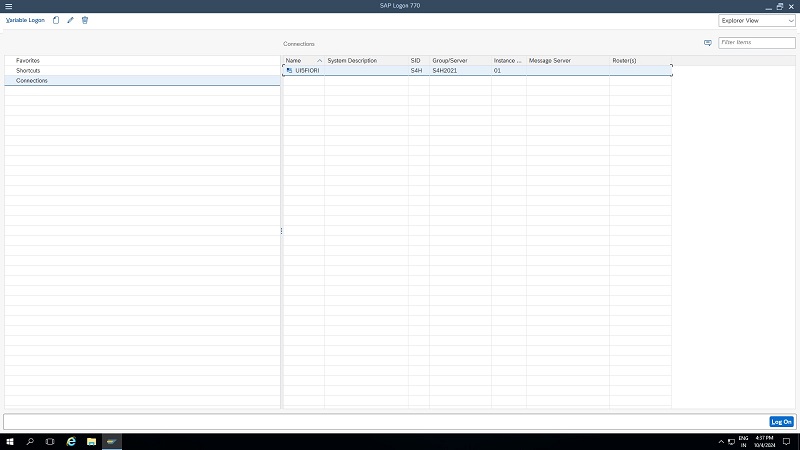Click the panel splitter handle dots
The height and width of the screenshot is (450, 800).
click(x=281, y=231)
